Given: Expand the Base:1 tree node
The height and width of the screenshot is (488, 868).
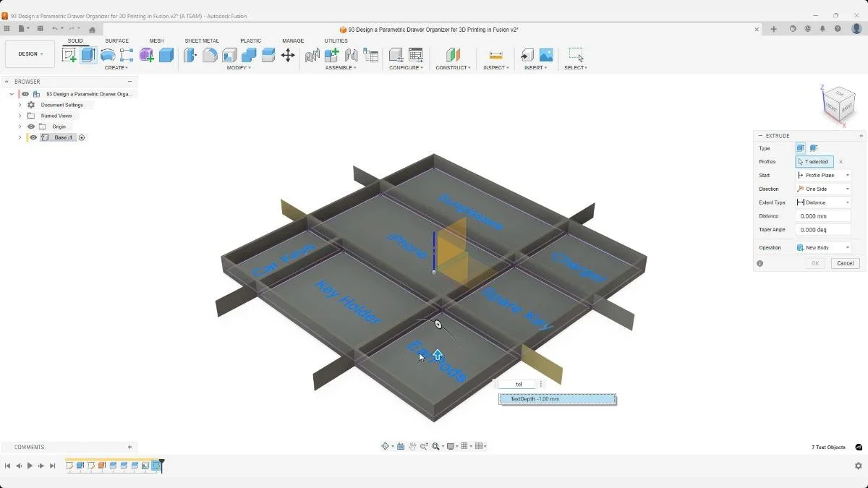Looking at the screenshot, I should (x=20, y=137).
